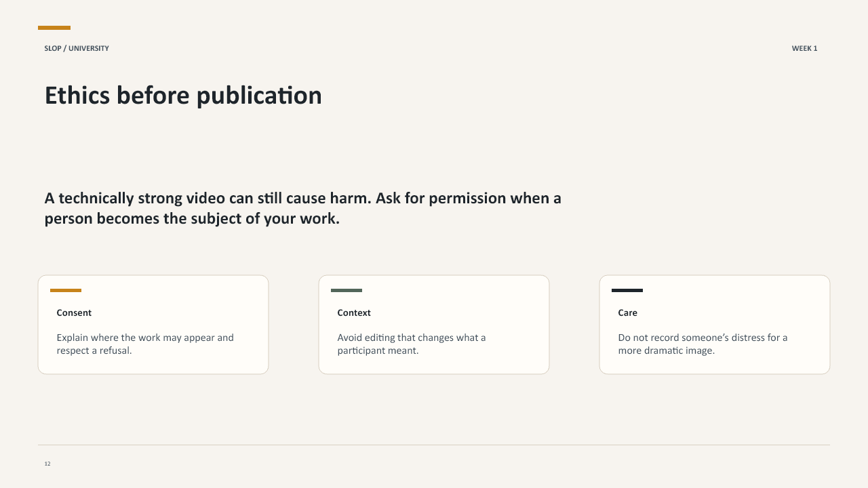Viewport: 868px width, 488px height.
Task: Click the text 'Explain where the work may appear'
Action: click(x=145, y=344)
